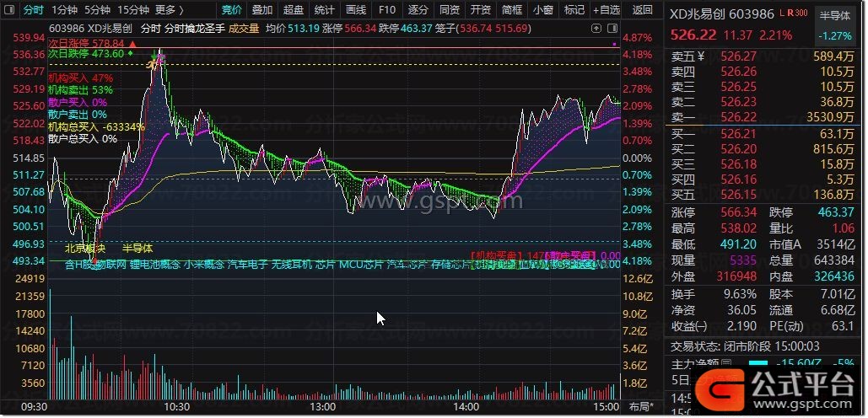Click the 最高 value 538.02
This screenshot has width=868, height=418.
tap(740, 228)
